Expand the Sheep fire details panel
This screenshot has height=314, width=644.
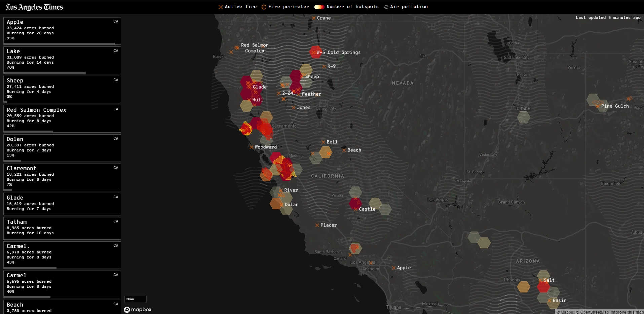[62, 89]
